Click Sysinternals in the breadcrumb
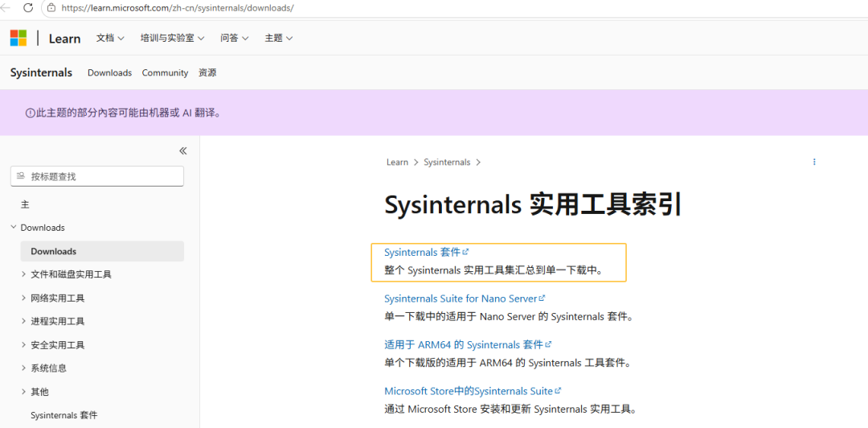Image resolution: width=868 pixels, height=428 pixels. [447, 162]
